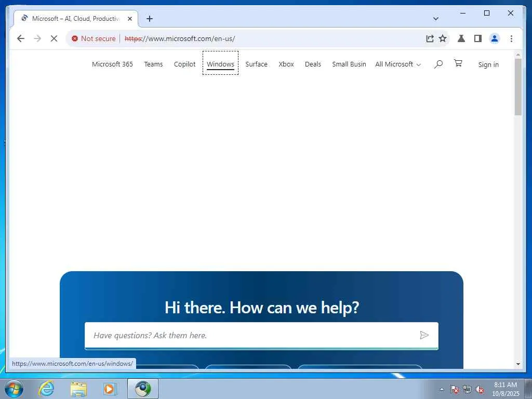Click the Show desktop strip
532x399 pixels.
(x=528, y=389)
